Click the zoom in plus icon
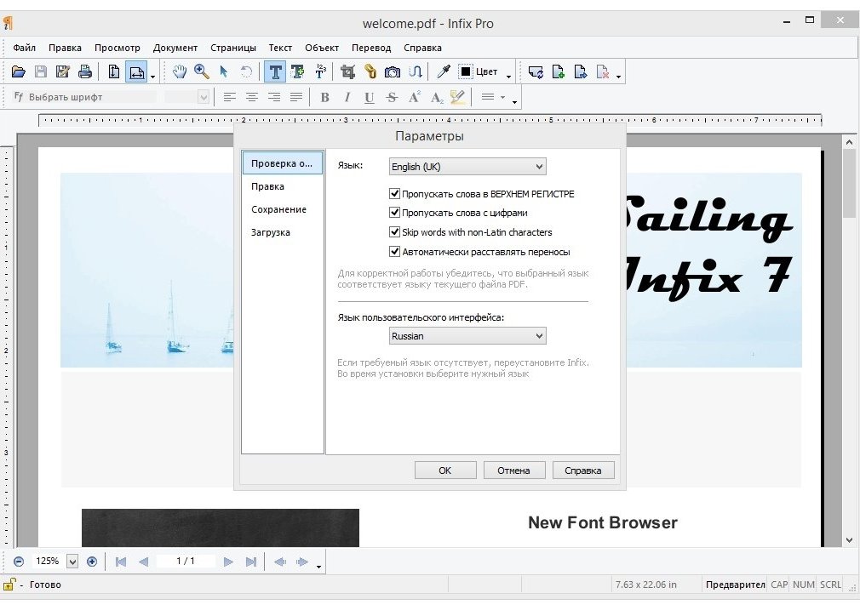This screenshot has width=860, height=616. pyautogui.click(x=92, y=562)
